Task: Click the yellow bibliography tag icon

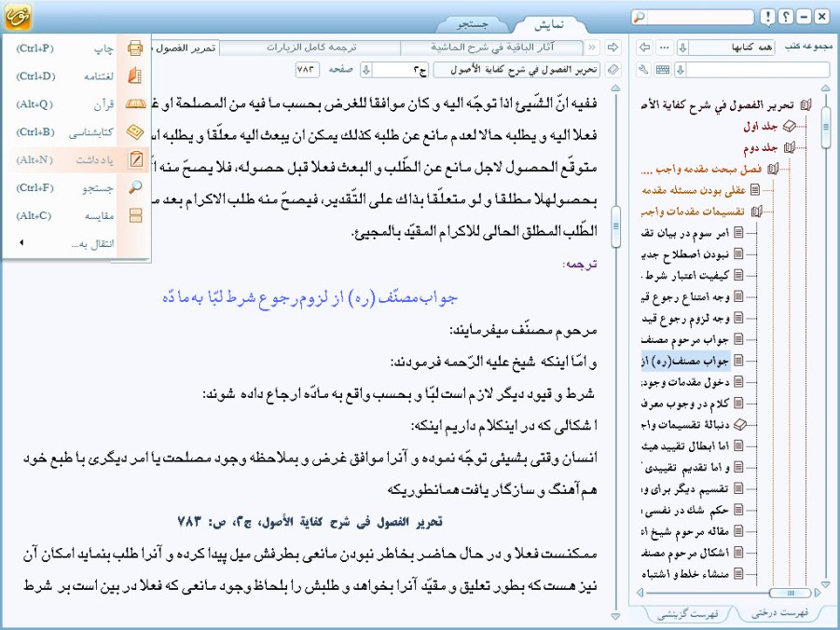Action: click(135, 131)
